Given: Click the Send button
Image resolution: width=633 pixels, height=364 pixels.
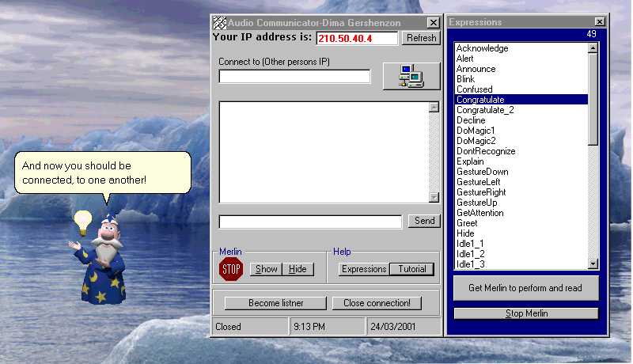Looking at the screenshot, I should coord(424,221).
